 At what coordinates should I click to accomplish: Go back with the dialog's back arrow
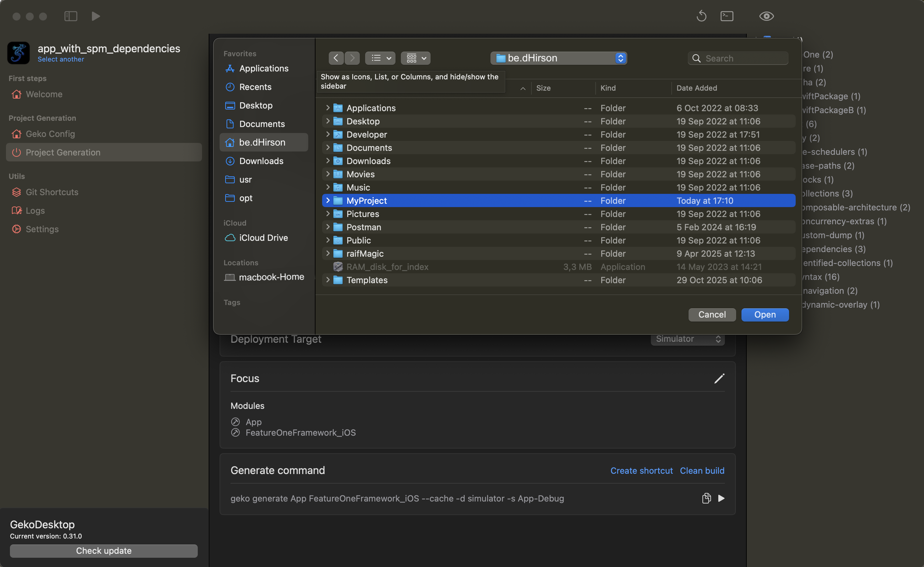pyautogui.click(x=336, y=58)
